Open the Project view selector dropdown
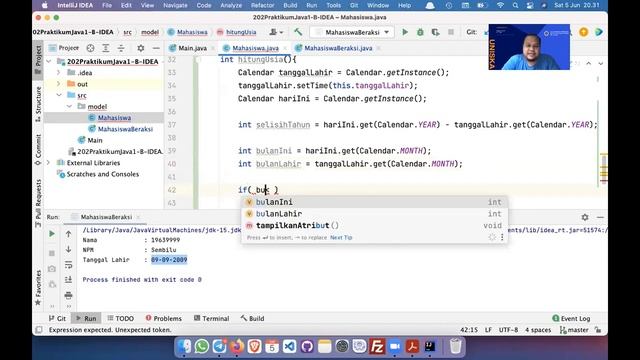 (64, 48)
